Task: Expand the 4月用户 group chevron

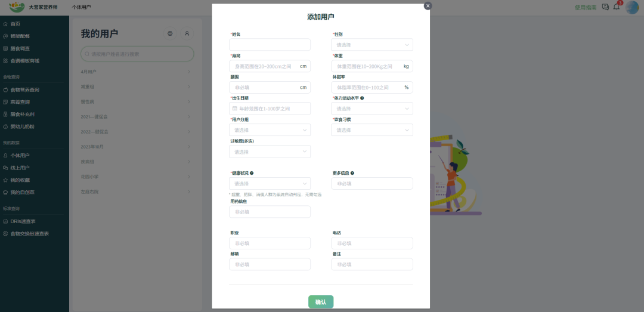Action: [x=189, y=72]
